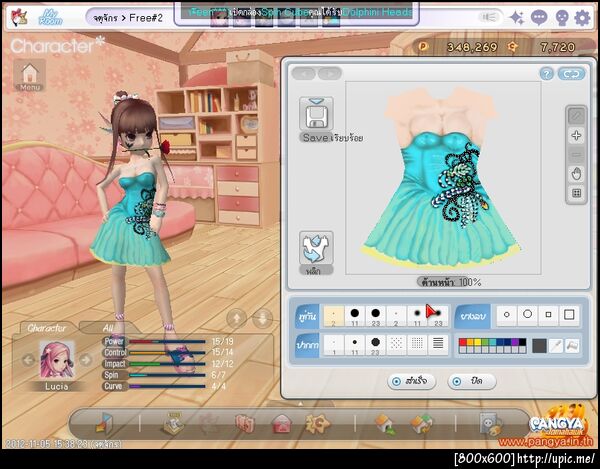Show the next character after Lucia
600x469 pixels.
[x=86, y=360]
